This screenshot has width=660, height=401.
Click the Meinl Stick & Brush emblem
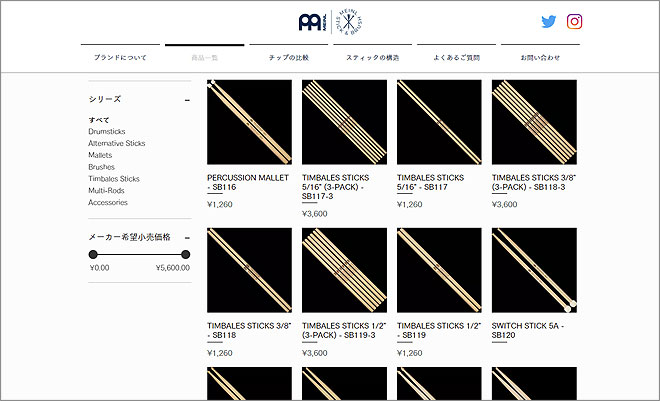(349, 22)
